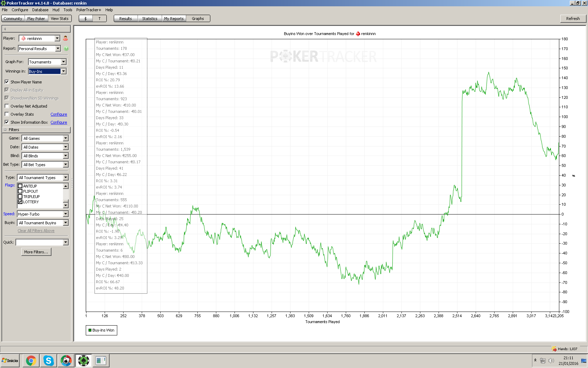Click Configure link next to Overlay Stats
588x368 pixels.
tap(59, 114)
